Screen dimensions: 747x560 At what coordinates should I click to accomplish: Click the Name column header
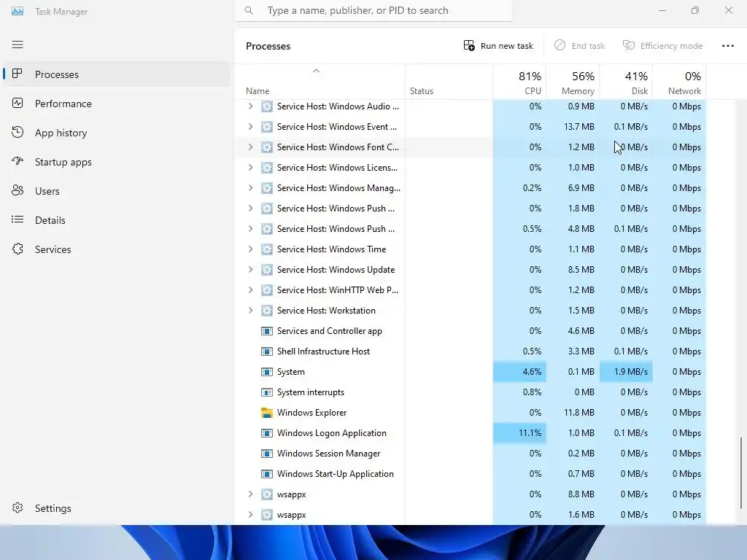(x=320, y=82)
